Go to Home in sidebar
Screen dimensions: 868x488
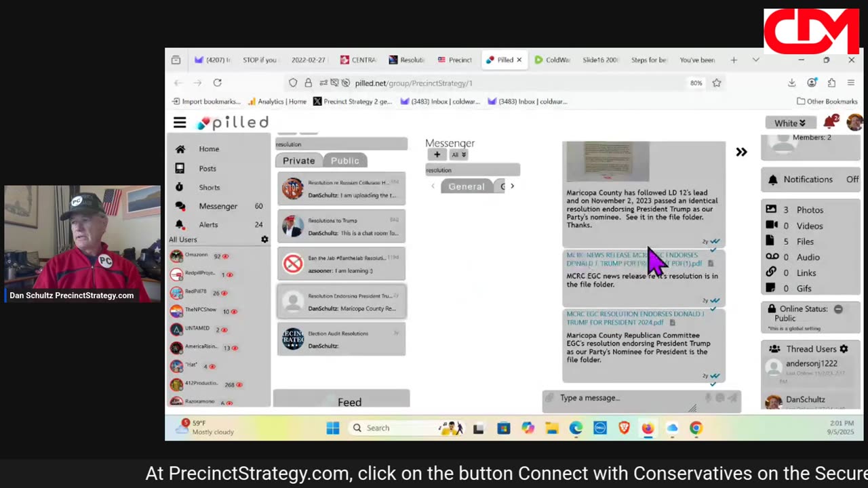point(209,149)
